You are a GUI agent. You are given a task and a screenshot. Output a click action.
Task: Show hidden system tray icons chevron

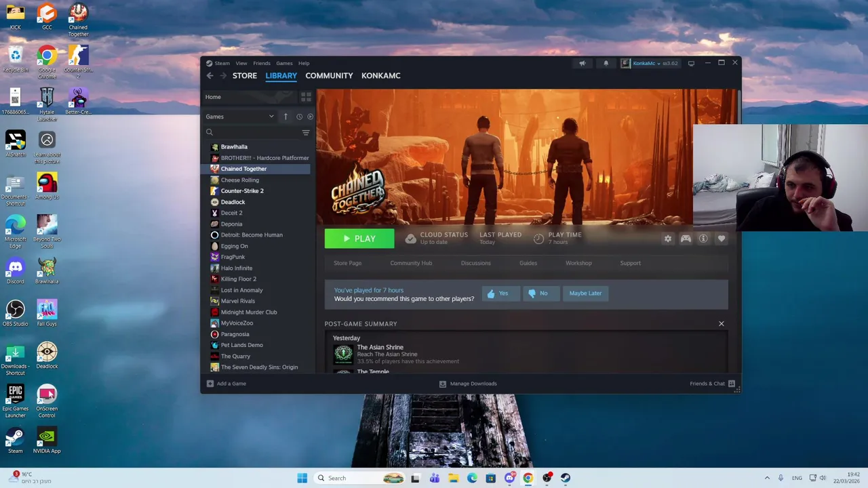tap(767, 478)
